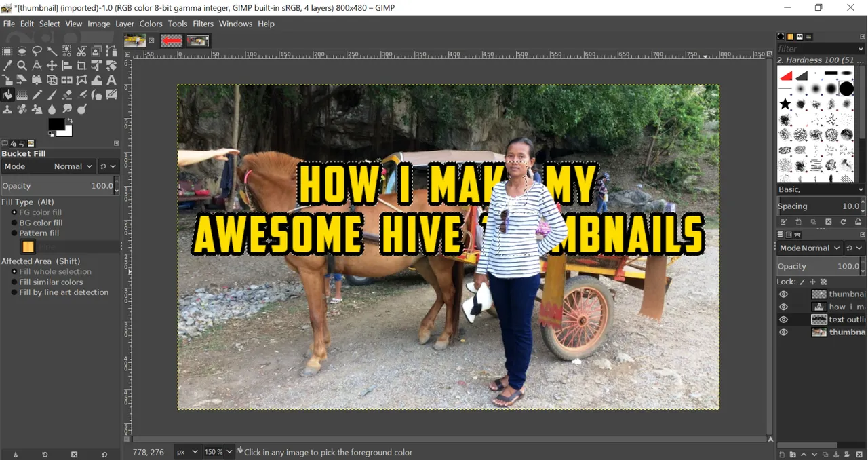Select the Ellipse Select tool
868x460 pixels.
coord(22,51)
